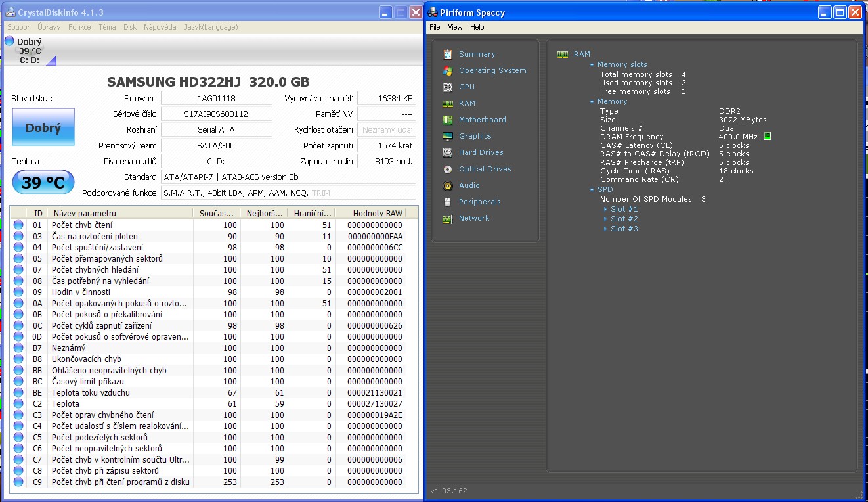Click status orb of row C5 Počet podezřelých sektorů
Screen dimensions: 868x502
18,437
